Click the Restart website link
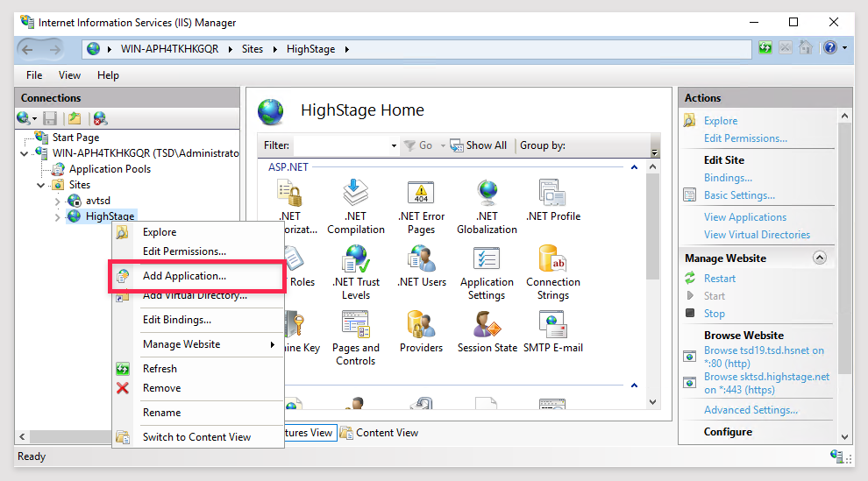 pyautogui.click(x=719, y=279)
